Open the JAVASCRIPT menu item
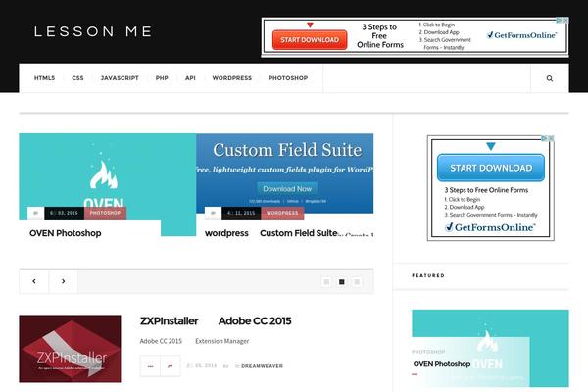588x392 pixels. pos(120,78)
